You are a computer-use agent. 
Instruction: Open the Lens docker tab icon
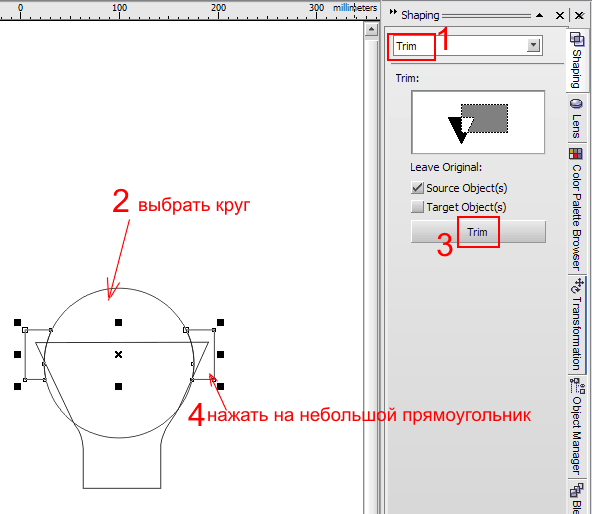click(576, 104)
